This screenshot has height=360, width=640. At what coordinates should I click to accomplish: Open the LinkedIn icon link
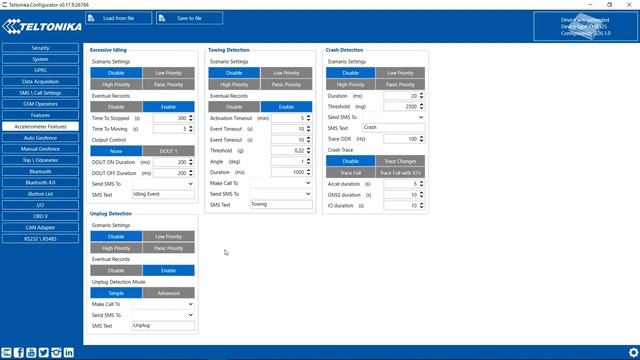69,352
